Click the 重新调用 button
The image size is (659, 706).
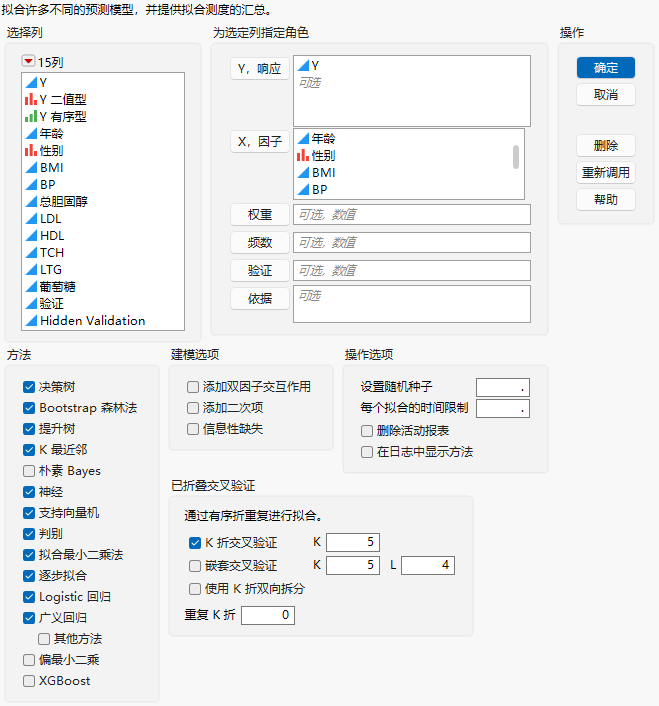606,172
